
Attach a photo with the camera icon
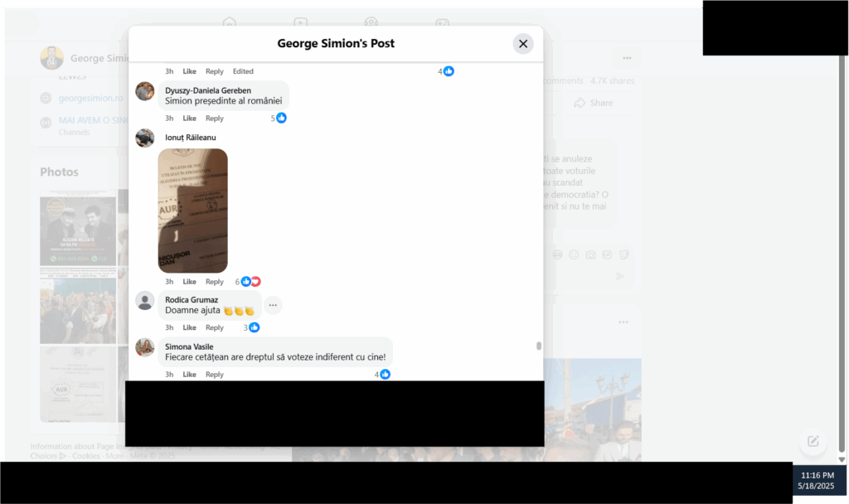pyautogui.click(x=590, y=254)
